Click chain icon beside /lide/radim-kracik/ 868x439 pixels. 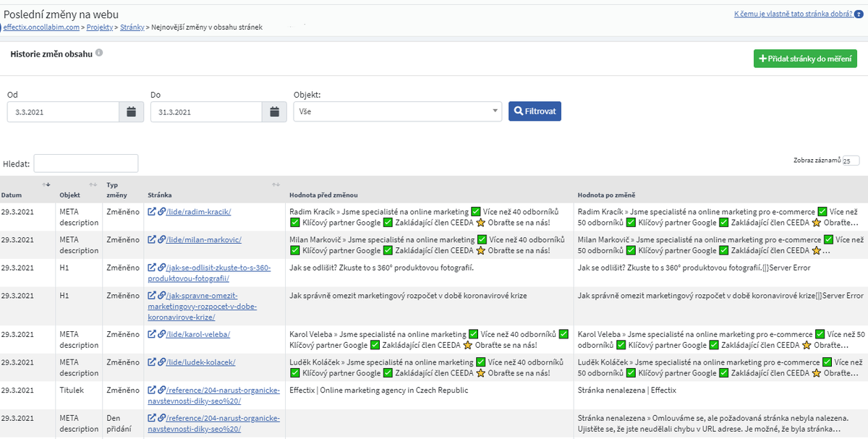click(x=162, y=211)
